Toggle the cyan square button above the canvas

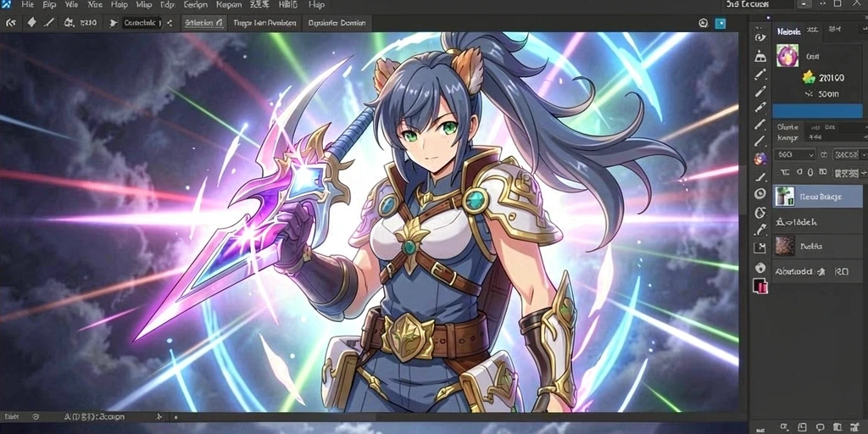(x=721, y=23)
